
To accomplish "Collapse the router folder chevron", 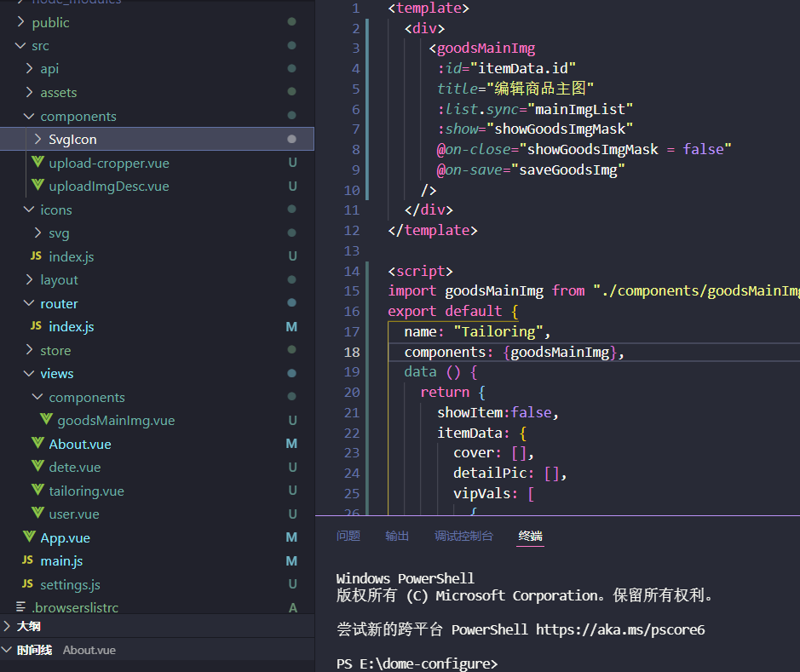I will coord(29,303).
